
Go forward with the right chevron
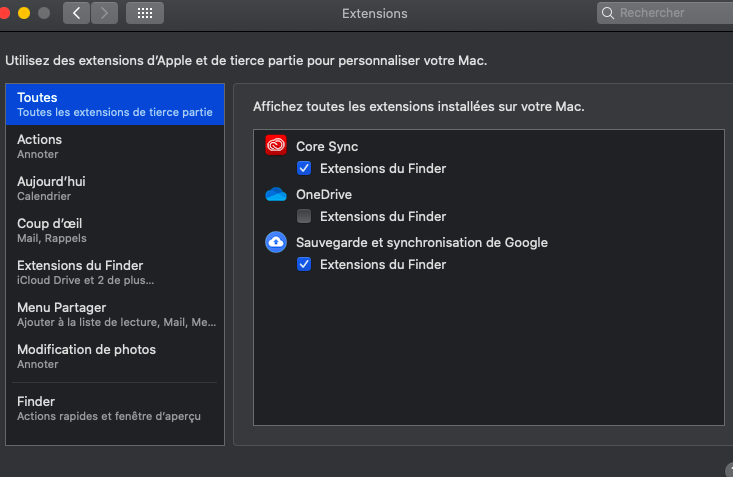105,14
